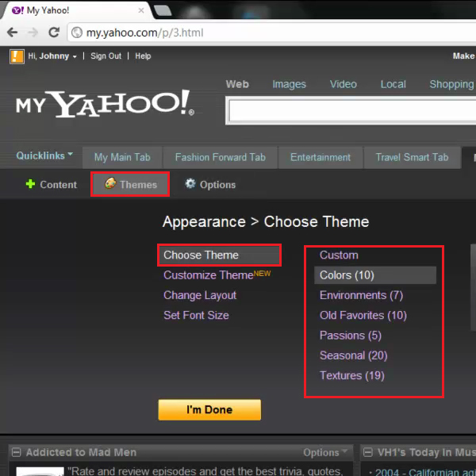Select Environments (7) theme category
This screenshot has width=476, height=476.
point(361,295)
